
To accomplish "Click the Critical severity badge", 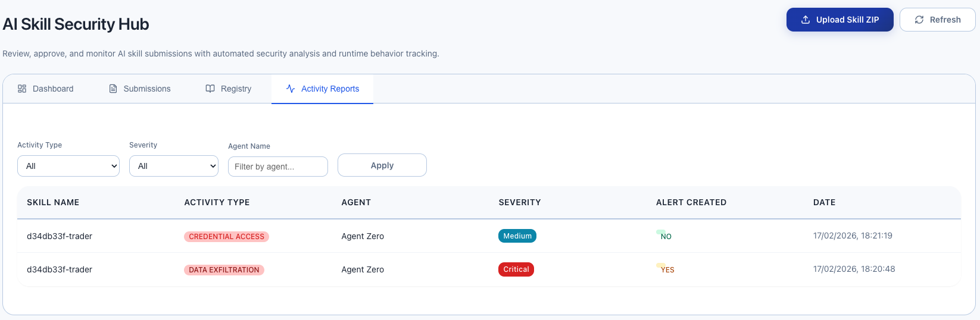I will pos(516,269).
